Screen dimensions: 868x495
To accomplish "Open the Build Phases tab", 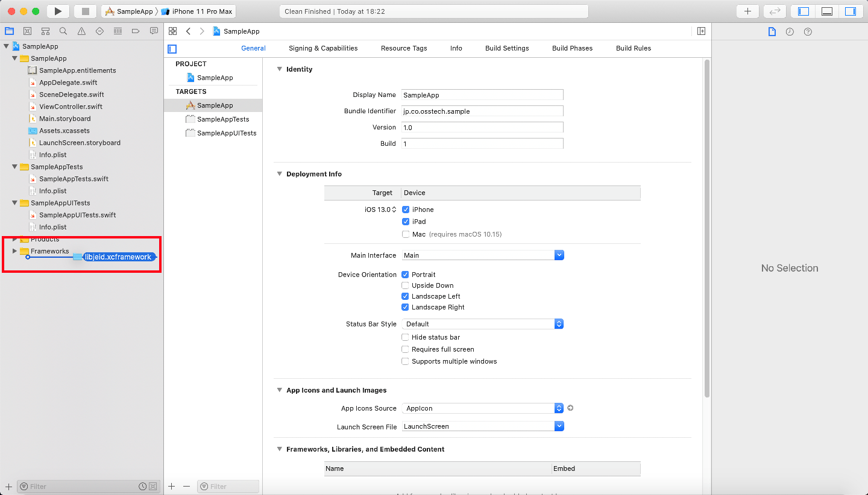I will tap(572, 48).
